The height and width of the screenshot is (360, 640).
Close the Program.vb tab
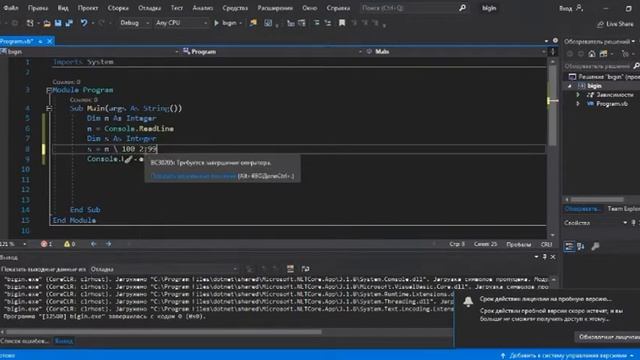50,41
